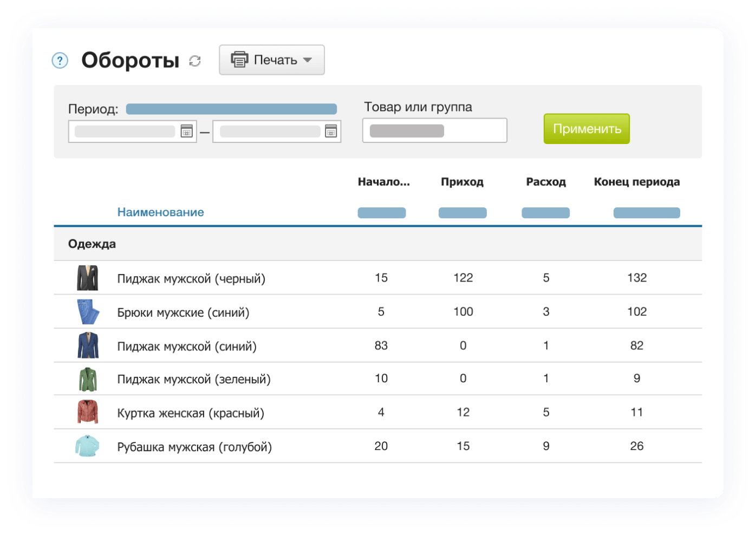Focus the Товар или группа input
Image resolution: width=756 pixels, height=535 pixels.
(434, 131)
